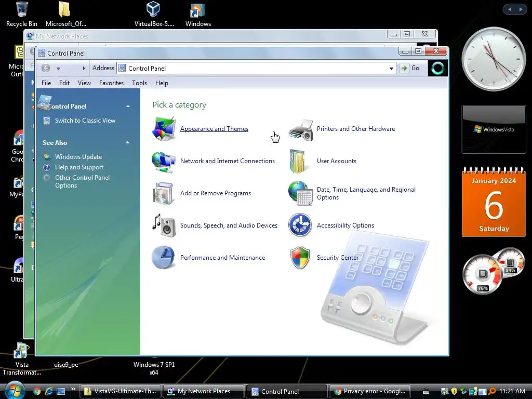Click the Sounds, Speech, and Audio Devices icon
Viewport: 532px width, 399px height.
point(164,225)
